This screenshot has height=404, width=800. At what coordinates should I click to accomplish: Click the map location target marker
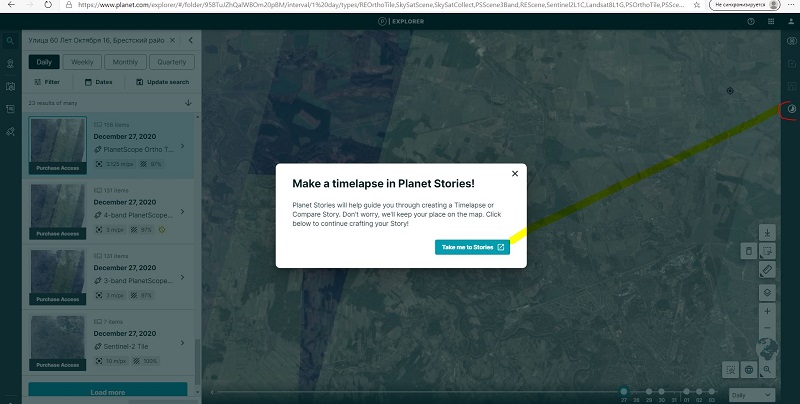point(730,91)
